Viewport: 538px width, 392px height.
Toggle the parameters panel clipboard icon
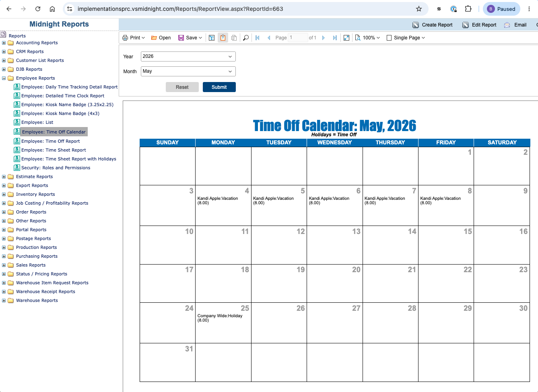click(223, 38)
